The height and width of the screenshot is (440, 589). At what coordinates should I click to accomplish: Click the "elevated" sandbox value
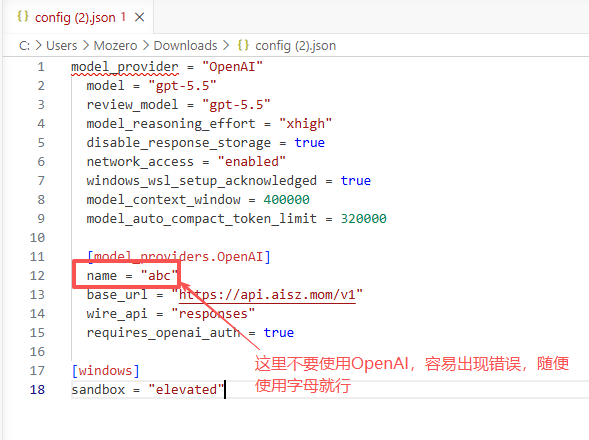tap(186, 390)
